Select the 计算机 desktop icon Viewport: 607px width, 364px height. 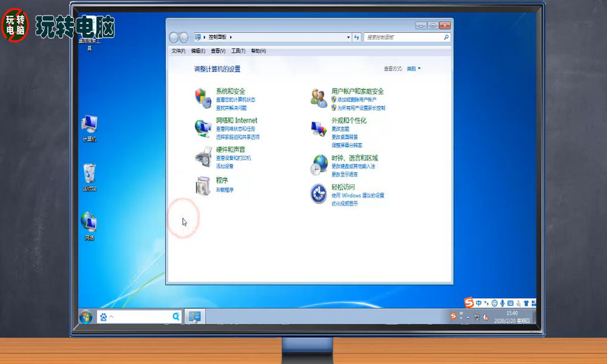click(x=89, y=129)
